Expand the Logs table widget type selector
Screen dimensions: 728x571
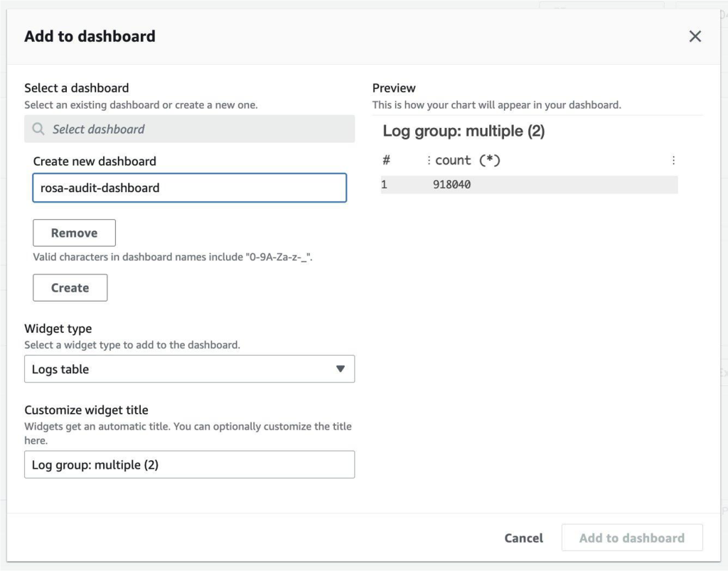click(x=189, y=369)
